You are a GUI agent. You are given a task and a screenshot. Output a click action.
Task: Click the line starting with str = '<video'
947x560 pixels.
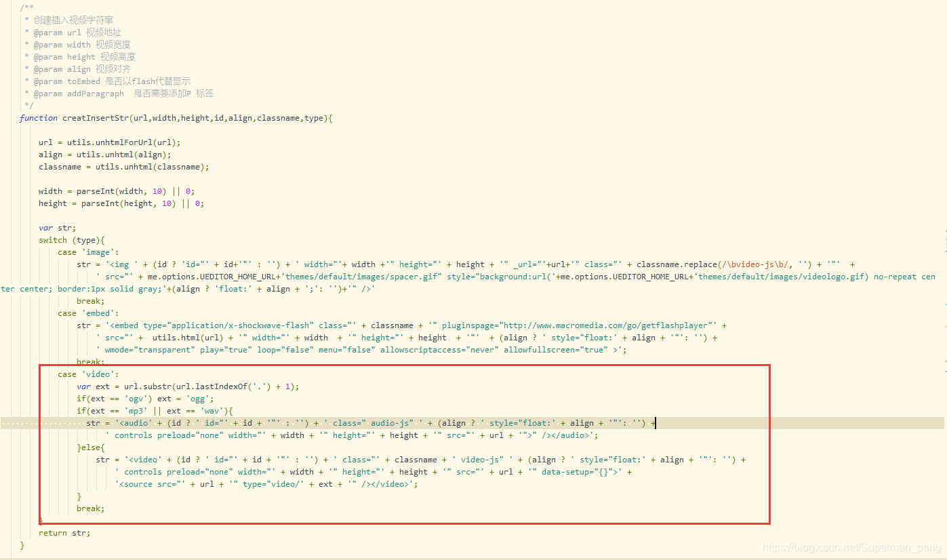[x=420, y=460]
